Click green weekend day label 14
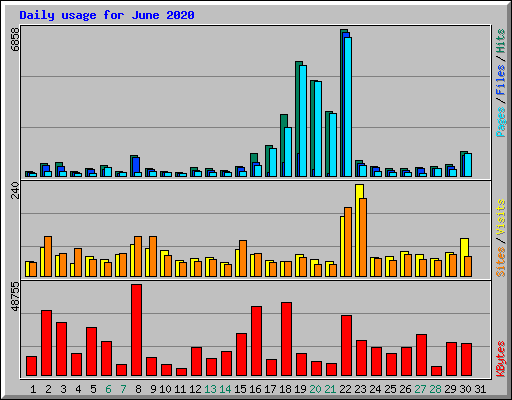 pos(225,389)
